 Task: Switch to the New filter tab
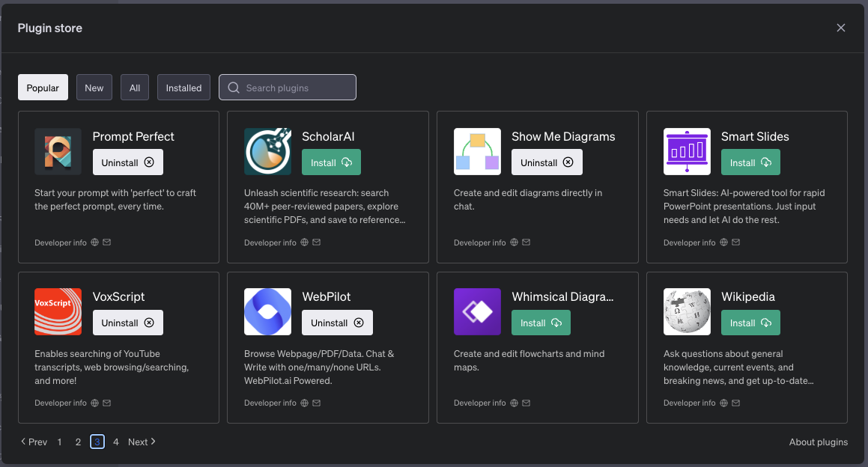[x=94, y=88]
